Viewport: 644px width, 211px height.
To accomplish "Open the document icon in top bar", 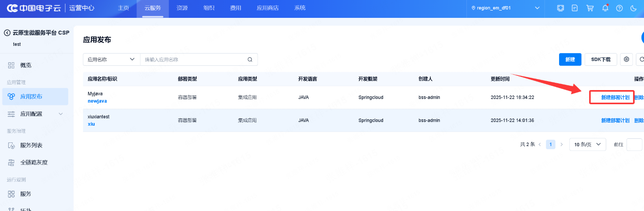I will [x=575, y=8].
